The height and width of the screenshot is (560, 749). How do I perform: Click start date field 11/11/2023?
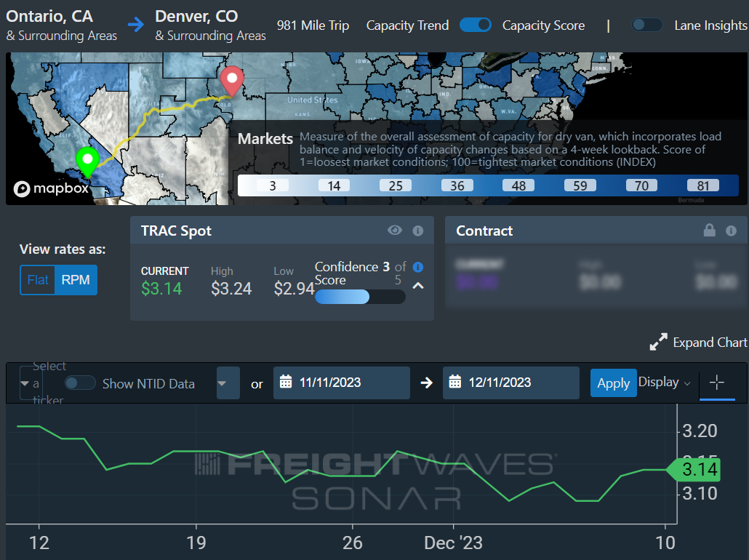tap(342, 383)
